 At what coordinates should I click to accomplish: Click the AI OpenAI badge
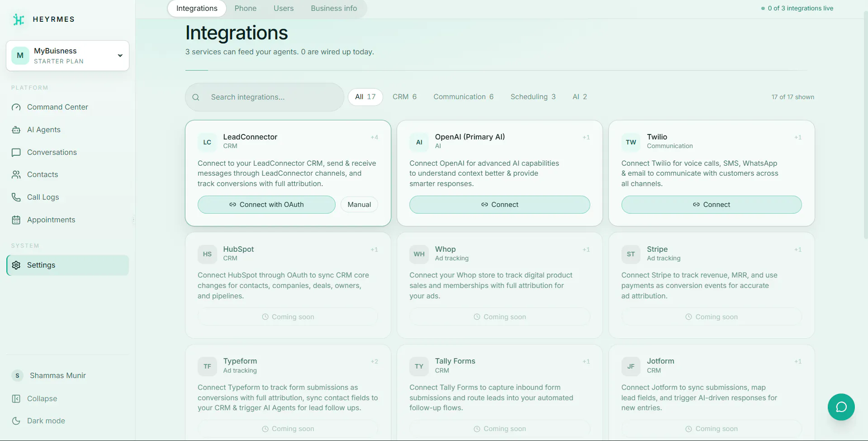tap(419, 142)
